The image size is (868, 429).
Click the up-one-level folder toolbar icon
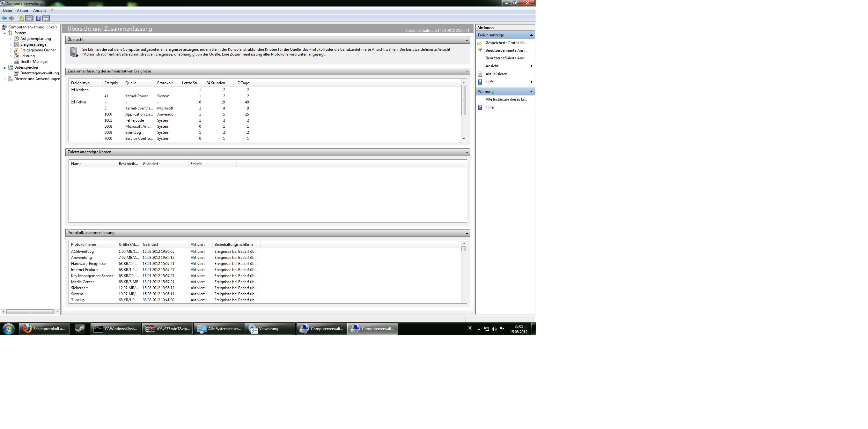[21, 18]
